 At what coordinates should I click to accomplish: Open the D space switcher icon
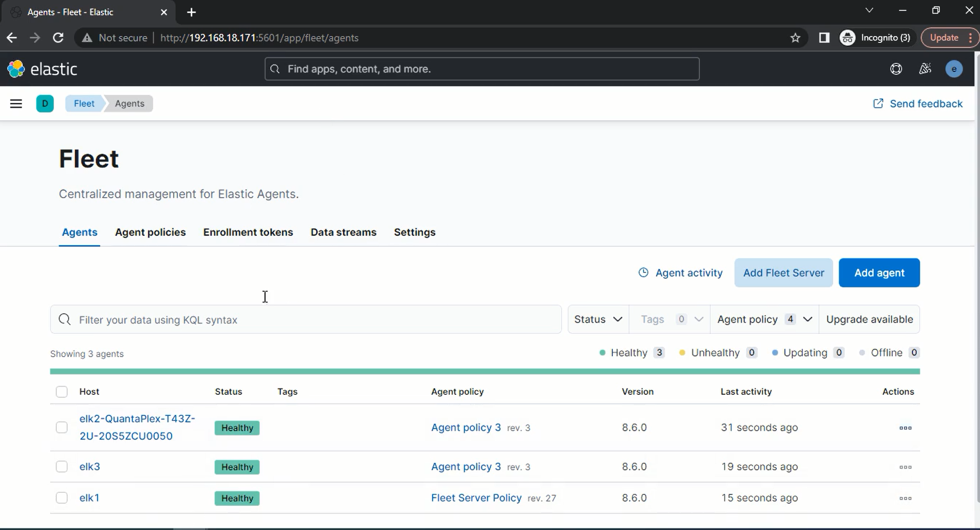point(45,103)
